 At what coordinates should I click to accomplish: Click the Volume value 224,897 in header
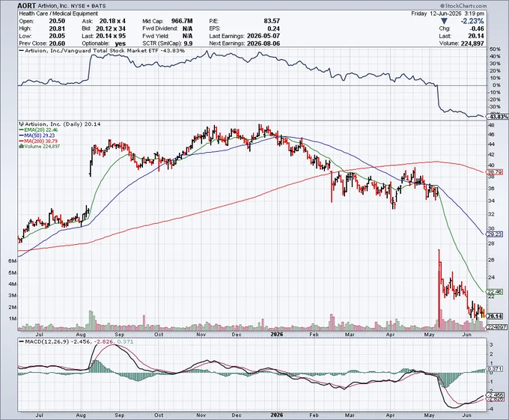[472, 43]
